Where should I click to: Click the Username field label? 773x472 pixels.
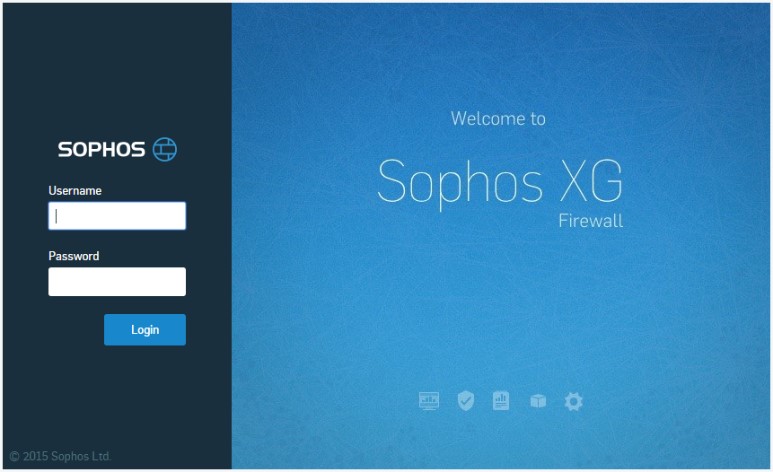(75, 191)
